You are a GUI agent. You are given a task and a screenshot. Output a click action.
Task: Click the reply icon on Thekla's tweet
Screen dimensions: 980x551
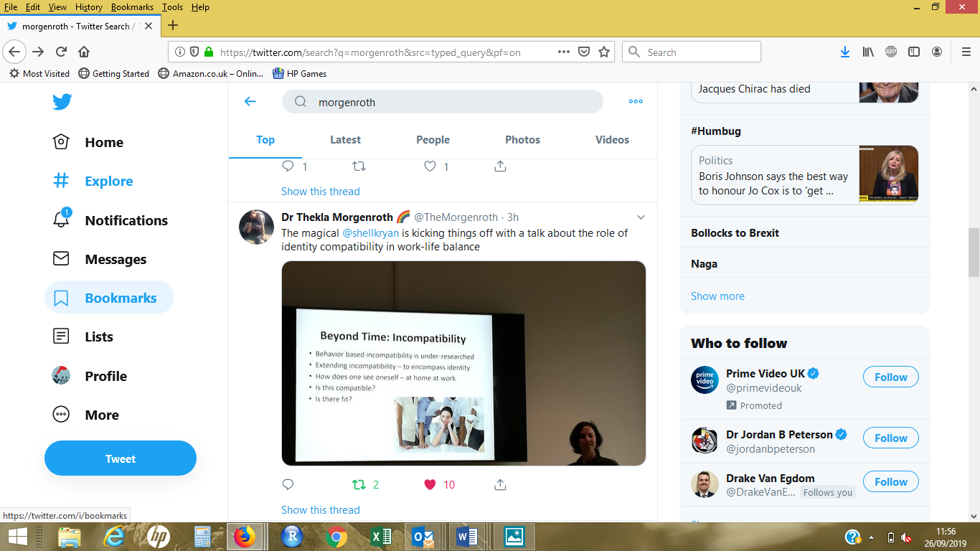coord(288,484)
